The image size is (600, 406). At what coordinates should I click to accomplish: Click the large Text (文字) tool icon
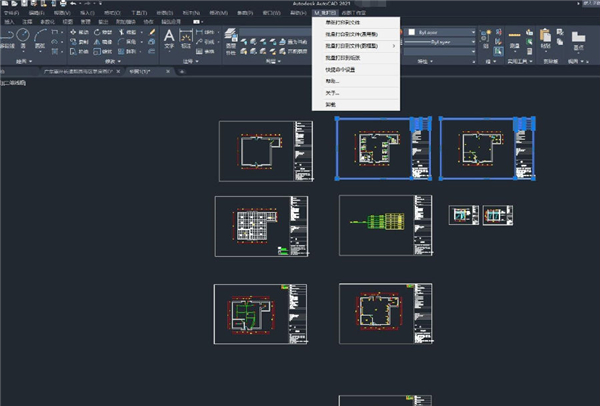tap(168, 38)
